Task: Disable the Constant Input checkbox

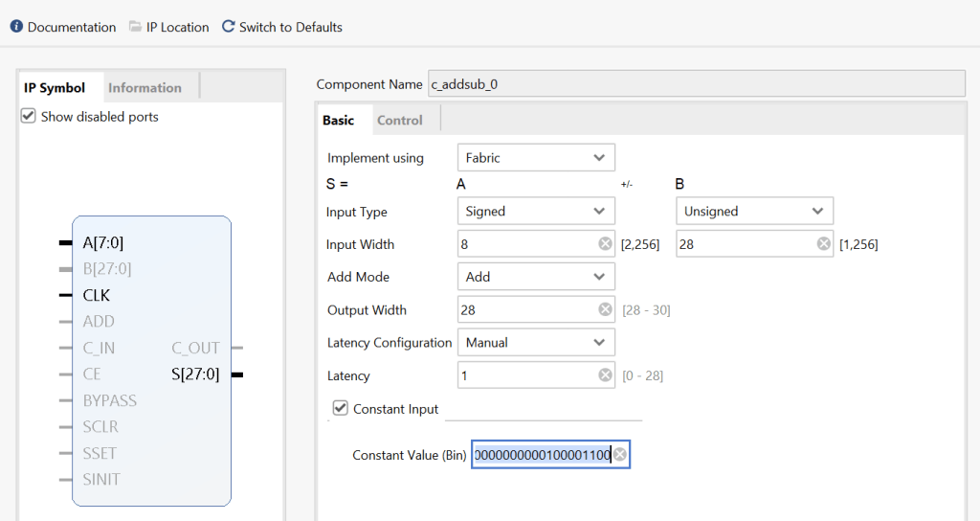Action: pos(341,409)
